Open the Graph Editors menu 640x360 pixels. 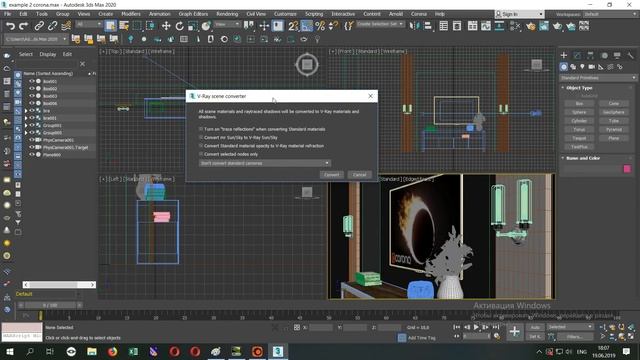[193, 14]
